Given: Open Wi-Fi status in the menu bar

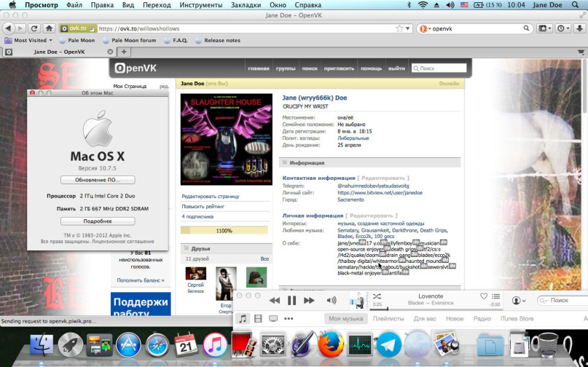Looking at the screenshot, I should [x=423, y=5].
